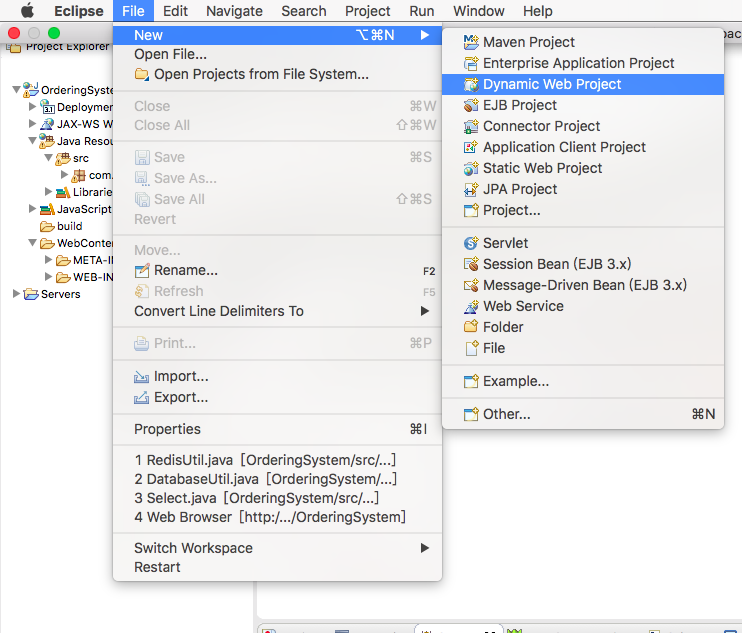Expand the JavaScript Resources node
The height and width of the screenshot is (633, 742).
32,209
